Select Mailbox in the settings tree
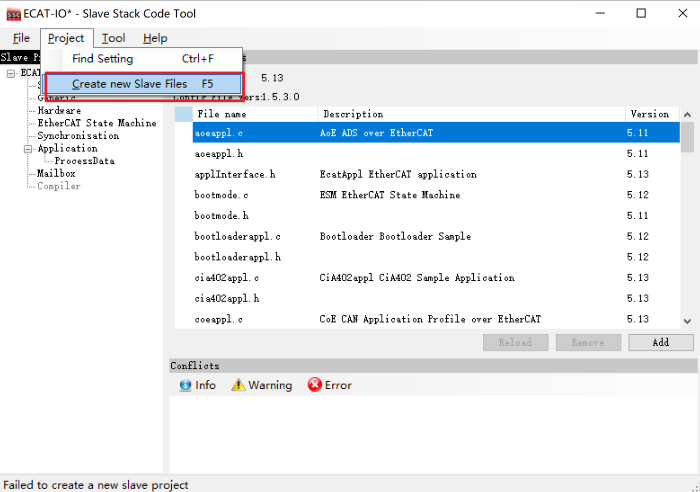This screenshot has width=700, height=492. pyautogui.click(x=56, y=173)
